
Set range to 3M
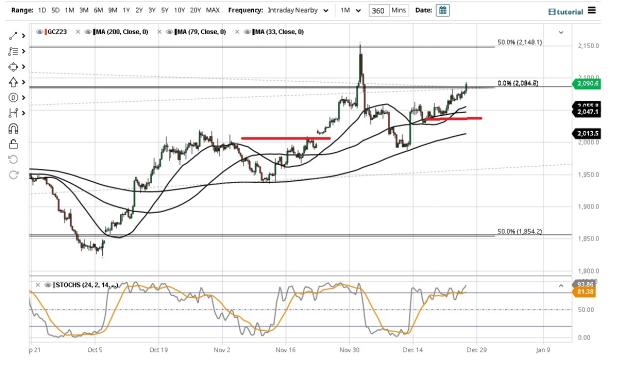tap(84, 10)
